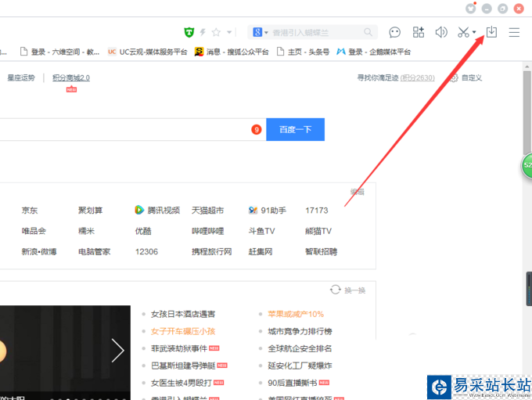
Task: Click 编辑 to edit site shortcuts
Action: (x=358, y=193)
